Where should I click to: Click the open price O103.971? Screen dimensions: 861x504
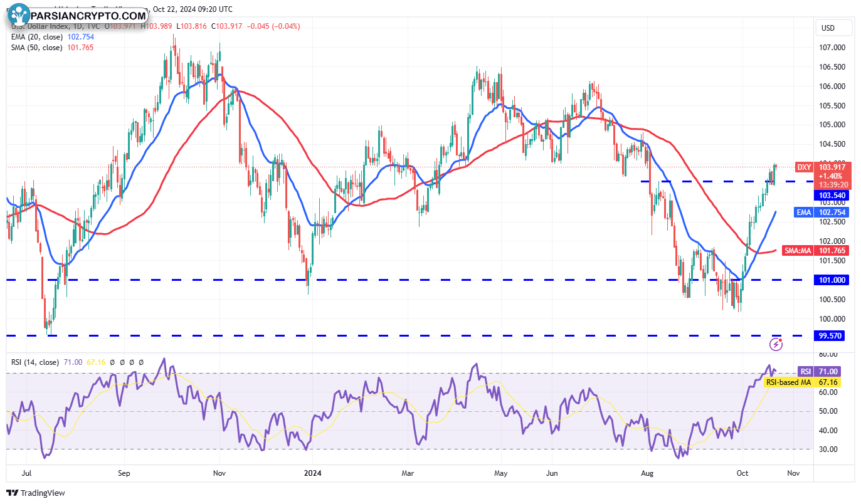[x=121, y=26]
